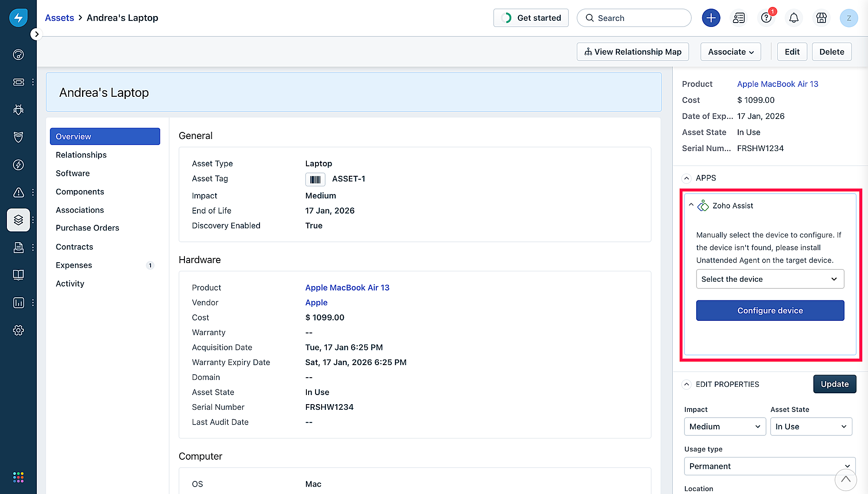Open the Associate dropdown menu
Viewport: 868px width, 494px height.
point(730,52)
